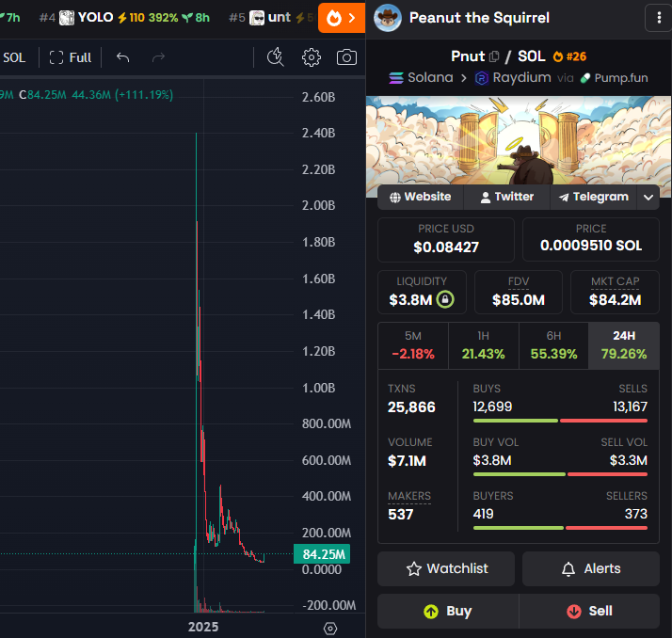This screenshot has width=672, height=638.
Task: Click the buys versus sells ratio bar
Action: click(x=560, y=421)
